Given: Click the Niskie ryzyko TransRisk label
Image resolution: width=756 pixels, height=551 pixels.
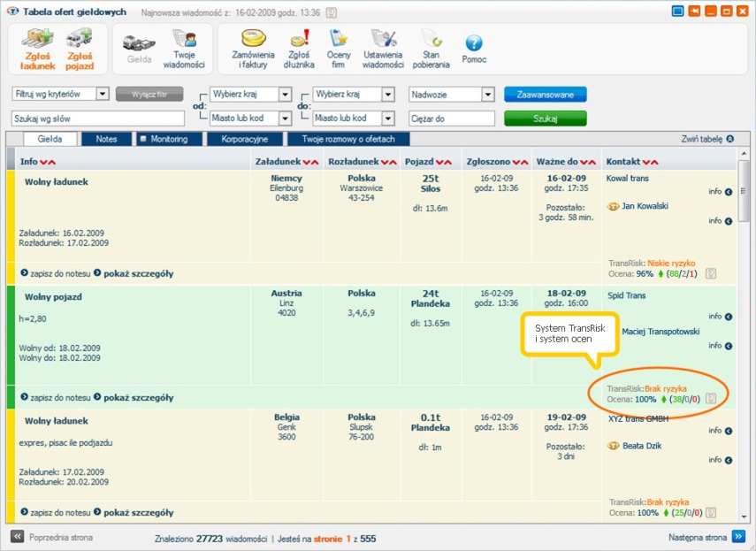Looking at the screenshot, I should click(x=671, y=264).
